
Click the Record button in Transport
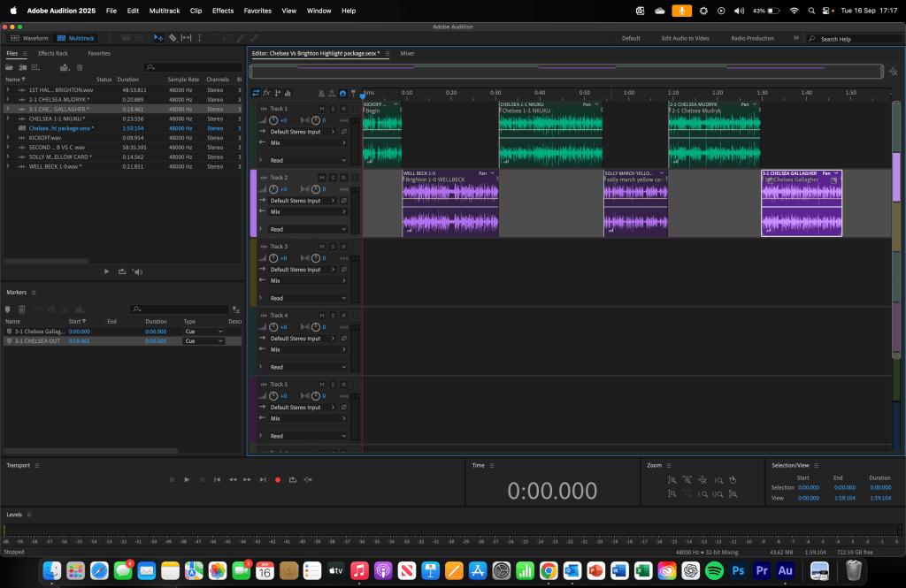coord(278,479)
